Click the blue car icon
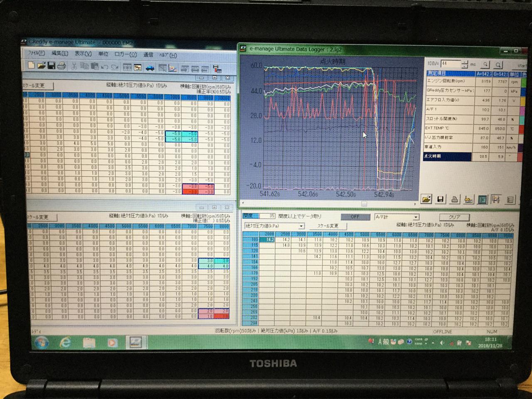 click(x=150, y=67)
